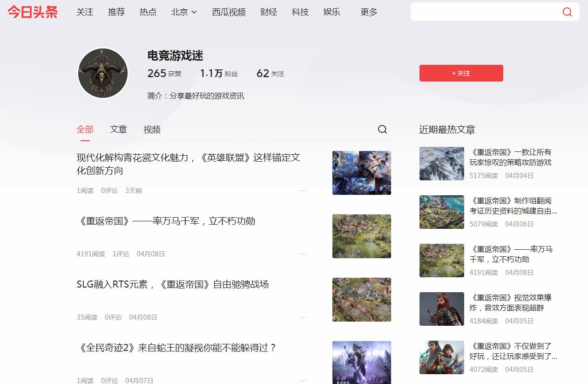Switch to the 文章 tab
The height and width of the screenshot is (384, 588).
click(x=118, y=130)
